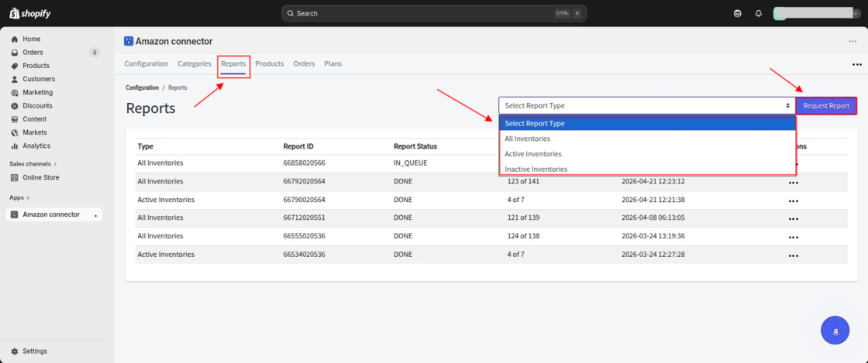Choose Active Inventories from the dropdown list
Screen dimensions: 868x363
[x=532, y=154]
